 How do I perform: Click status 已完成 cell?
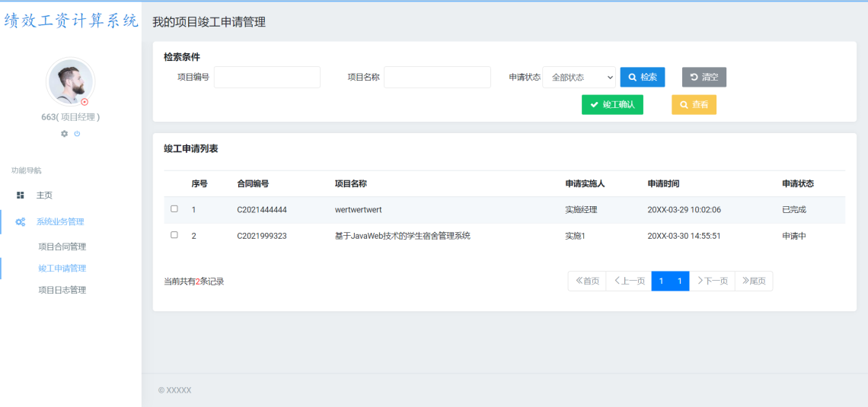click(794, 209)
